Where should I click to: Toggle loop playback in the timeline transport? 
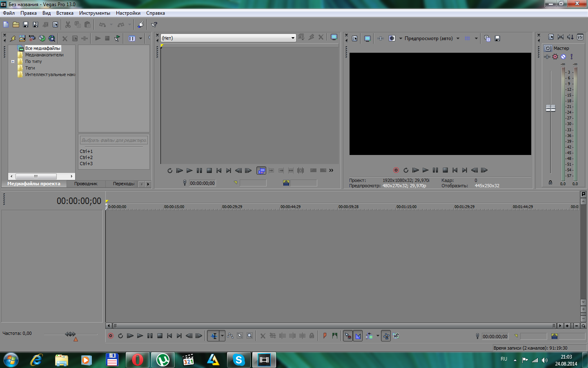(120, 336)
